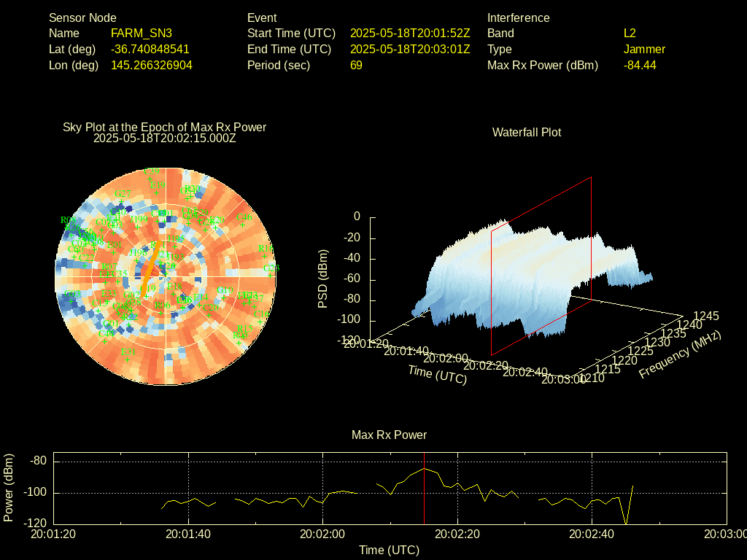Select the E31 satellite marker

click(x=127, y=359)
